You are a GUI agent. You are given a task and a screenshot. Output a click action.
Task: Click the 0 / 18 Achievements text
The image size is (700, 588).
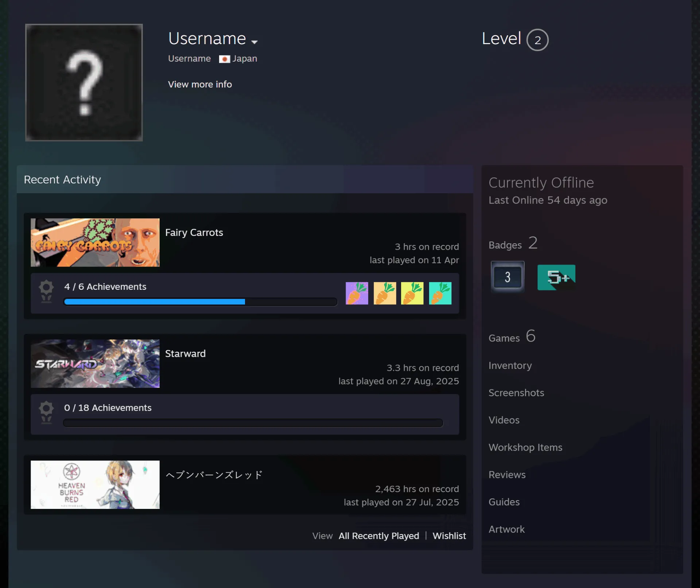click(108, 408)
